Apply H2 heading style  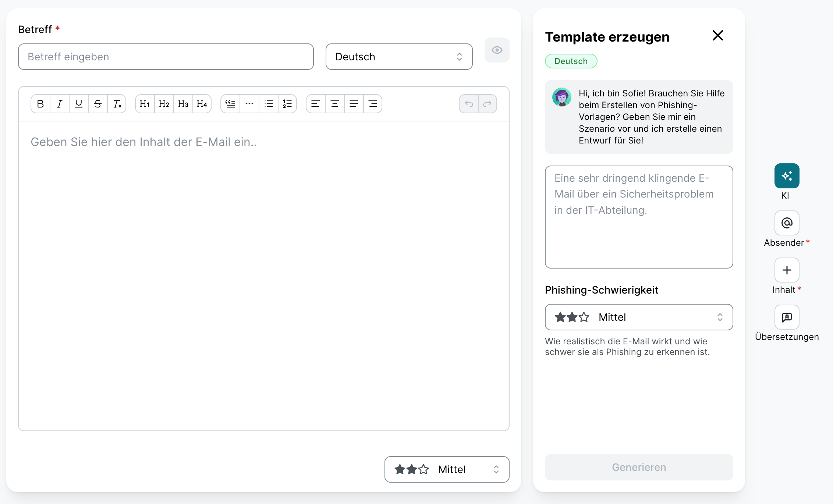pos(164,104)
